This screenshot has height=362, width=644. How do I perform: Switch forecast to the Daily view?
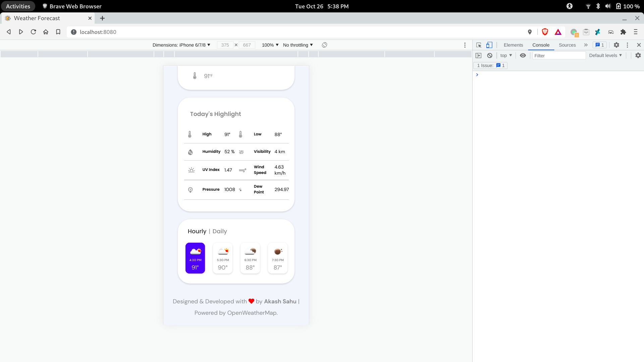[x=220, y=231]
